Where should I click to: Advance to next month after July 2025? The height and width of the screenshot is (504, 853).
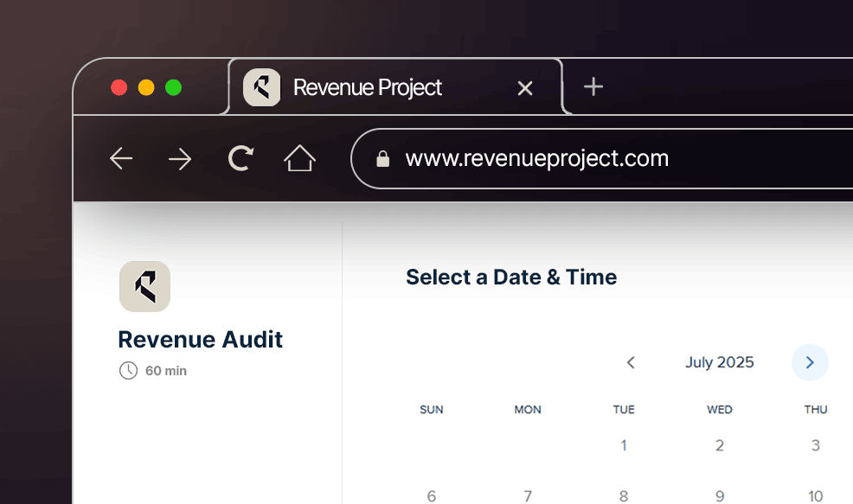click(810, 362)
